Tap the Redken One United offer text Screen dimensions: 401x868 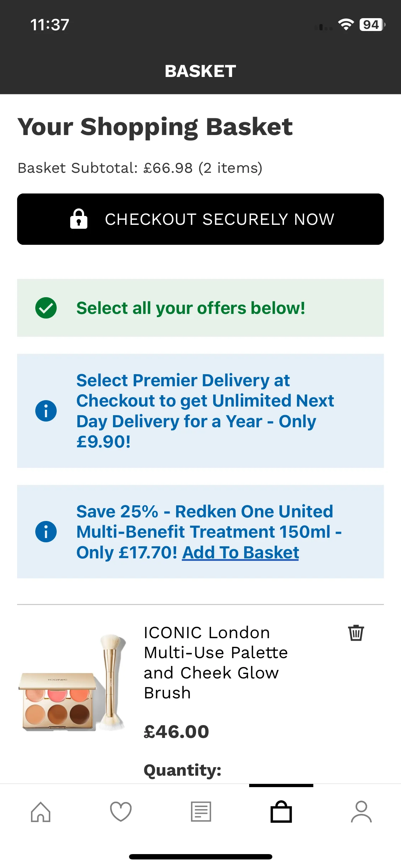(x=205, y=522)
